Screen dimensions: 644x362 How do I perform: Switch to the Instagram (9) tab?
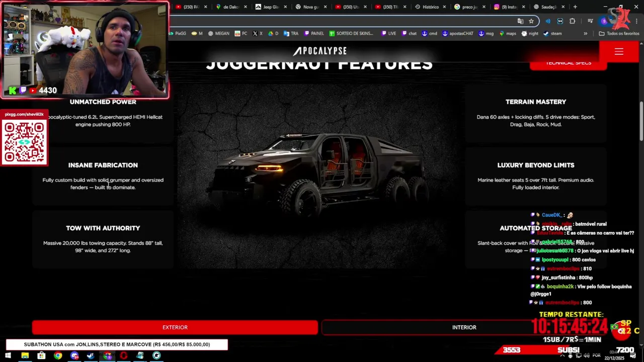(509, 7)
